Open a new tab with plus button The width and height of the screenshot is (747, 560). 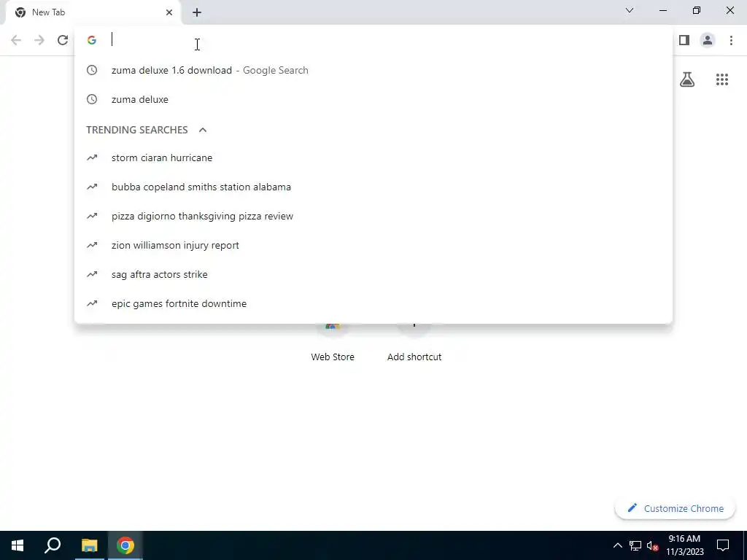[x=197, y=12]
